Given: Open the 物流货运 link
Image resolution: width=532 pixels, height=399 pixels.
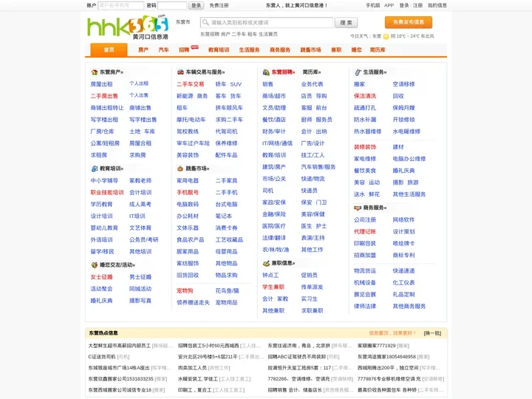Looking at the screenshot, I should click(365, 270).
